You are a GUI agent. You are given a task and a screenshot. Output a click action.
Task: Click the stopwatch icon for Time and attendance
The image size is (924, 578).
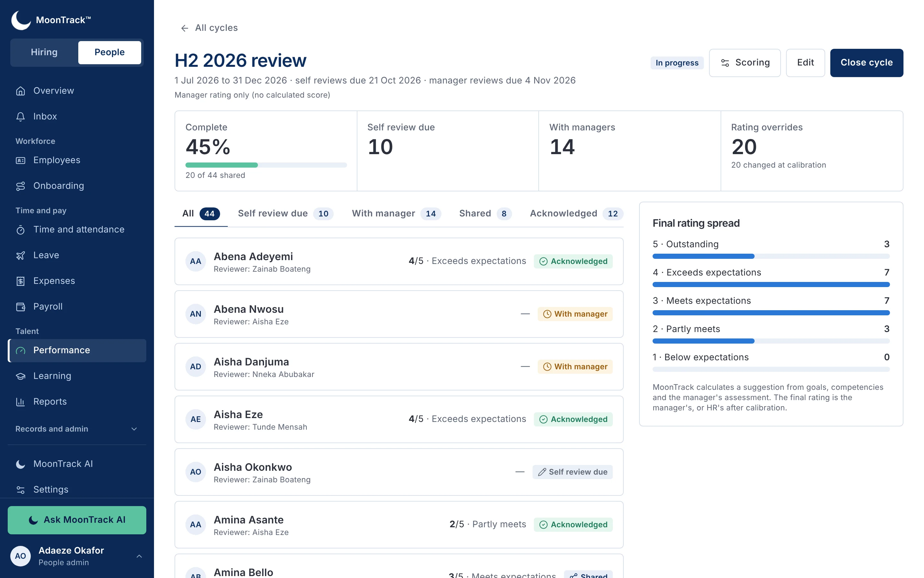pyautogui.click(x=21, y=230)
